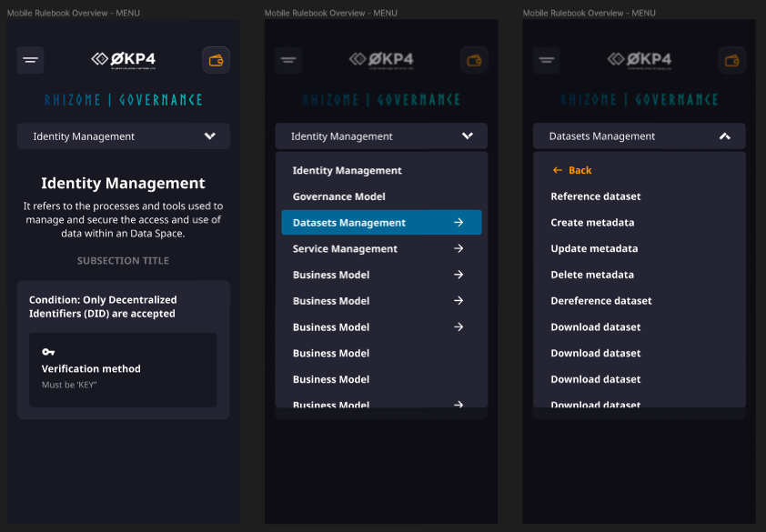The height and width of the screenshot is (532, 766).
Task: Click wallet icon on Verification method card screen
Action: [x=216, y=60]
